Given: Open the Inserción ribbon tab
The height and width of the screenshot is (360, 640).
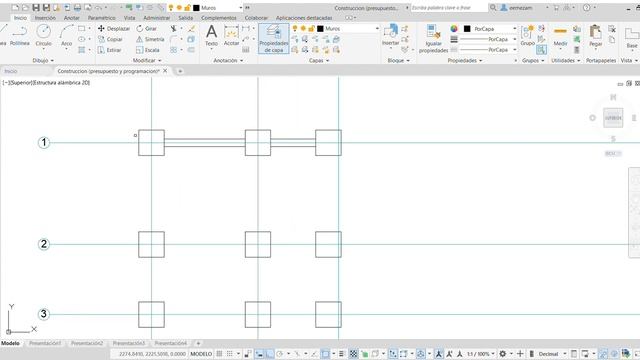Looking at the screenshot, I should [45, 18].
